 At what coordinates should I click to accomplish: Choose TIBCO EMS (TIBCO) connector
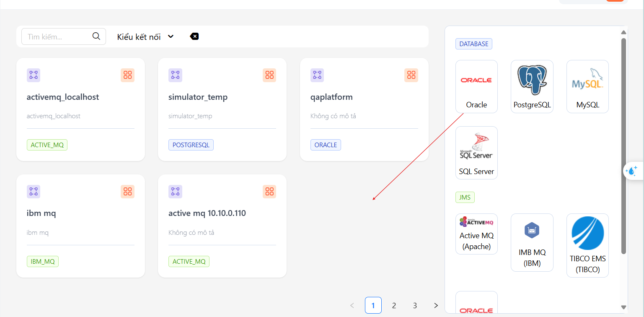pyautogui.click(x=587, y=245)
